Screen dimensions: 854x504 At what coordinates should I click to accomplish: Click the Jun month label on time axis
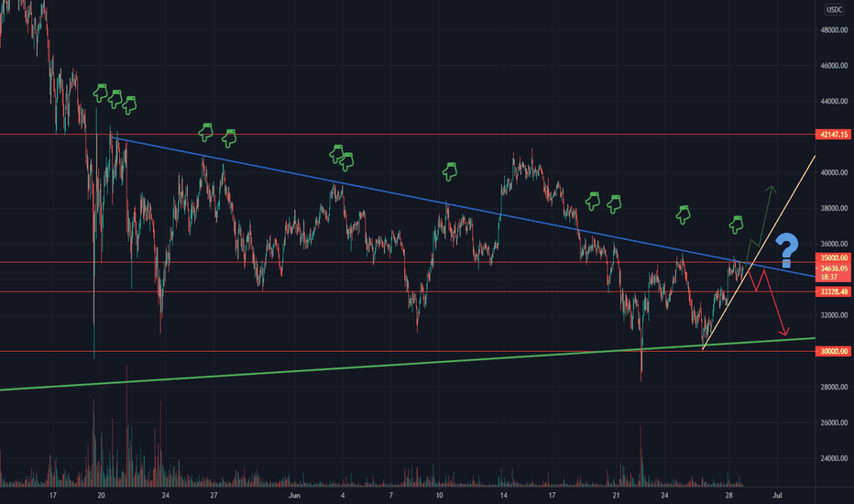coord(294,495)
